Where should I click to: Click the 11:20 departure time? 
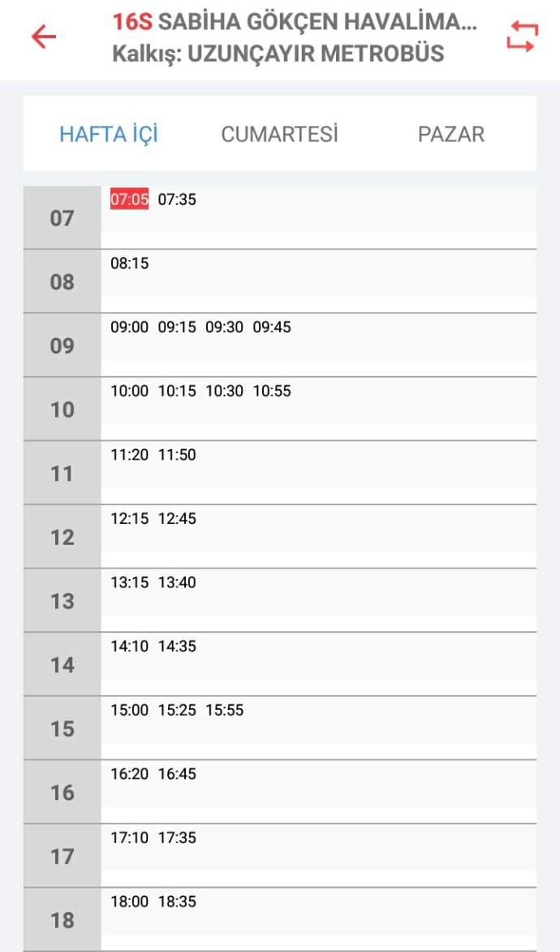click(x=129, y=454)
